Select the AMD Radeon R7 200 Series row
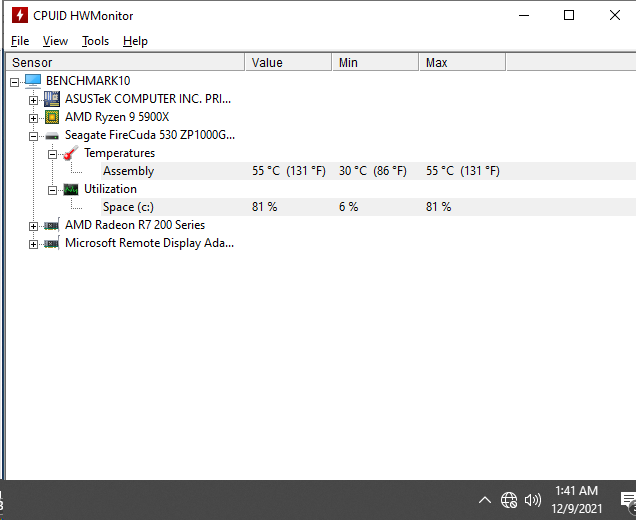636x520 pixels. [x=135, y=225]
